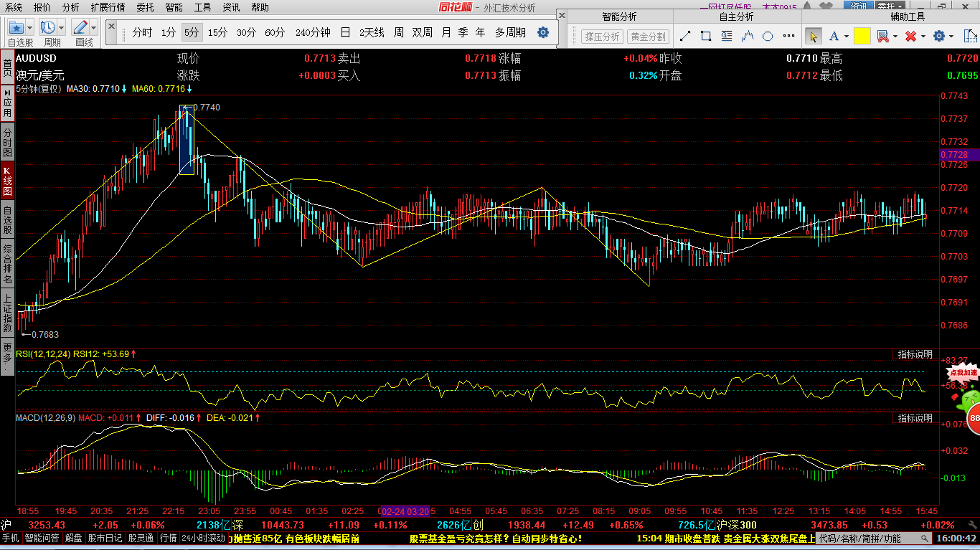
Task: Open the 系统 menu
Action: coord(13,7)
